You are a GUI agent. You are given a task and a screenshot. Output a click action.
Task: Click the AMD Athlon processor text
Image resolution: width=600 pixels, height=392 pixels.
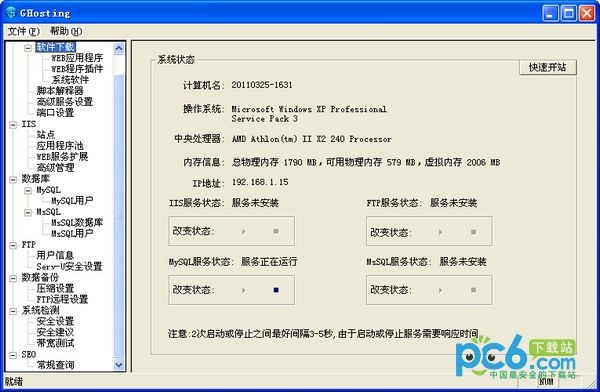pos(311,139)
